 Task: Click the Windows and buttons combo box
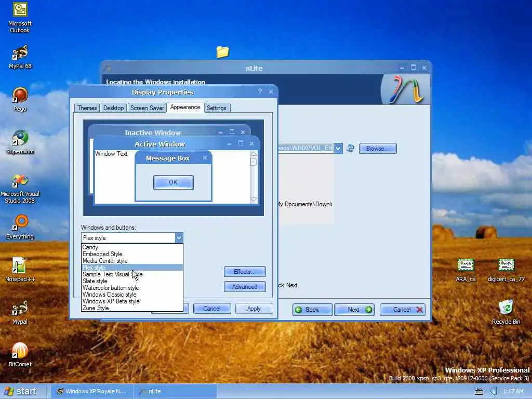[x=132, y=238]
